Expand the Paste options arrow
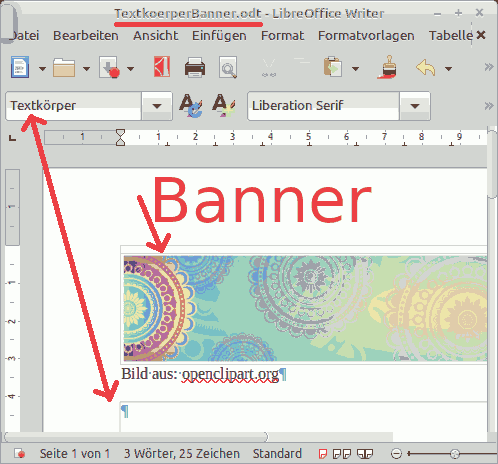 tap(356, 69)
